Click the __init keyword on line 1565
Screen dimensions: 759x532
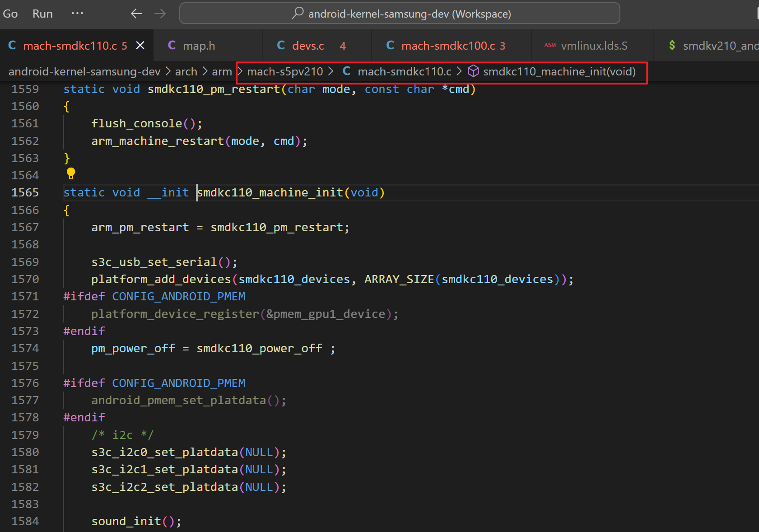(168, 192)
